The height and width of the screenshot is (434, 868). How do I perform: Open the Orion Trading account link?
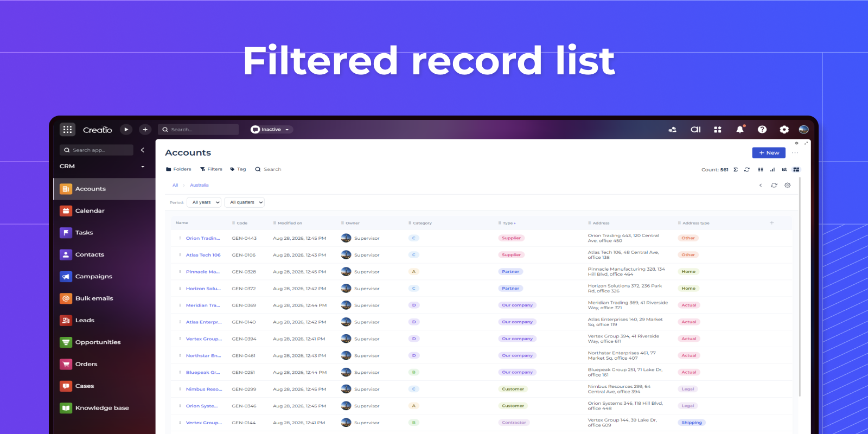point(203,238)
